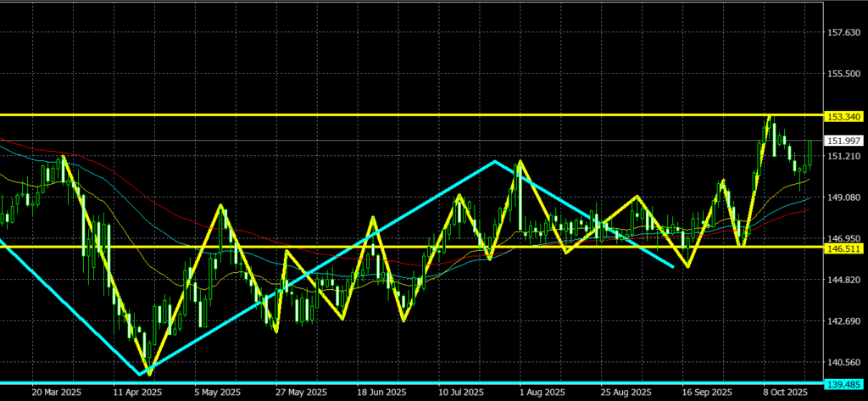This screenshot has width=868, height=401.
Task: Select the 5 May 2025 date label
Action: [214, 393]
